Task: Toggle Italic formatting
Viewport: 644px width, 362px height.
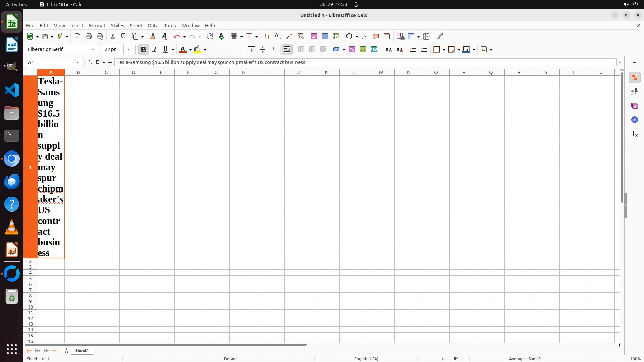Action: click(x=155, y=50)
